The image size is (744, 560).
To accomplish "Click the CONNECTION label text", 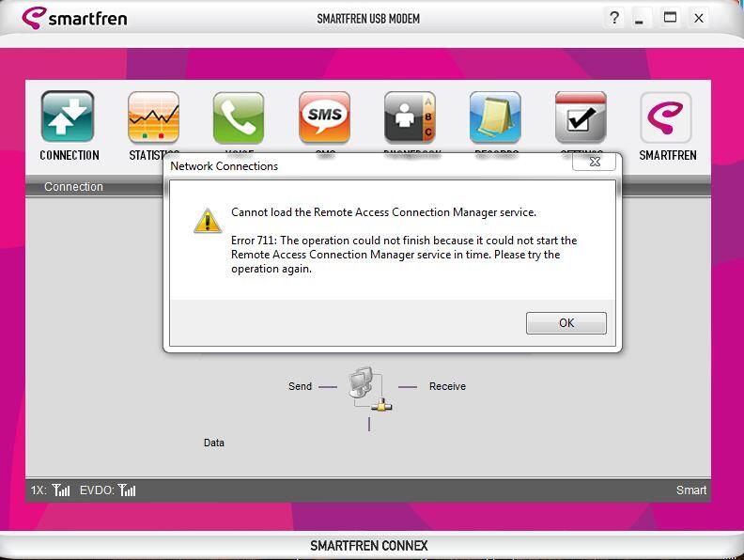I will pyautogui.click(x=70, y=155).
